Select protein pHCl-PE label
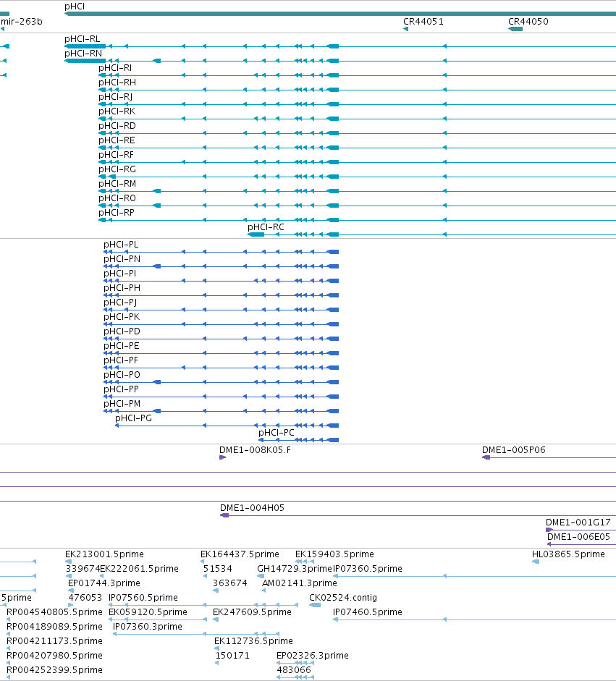Image resolution: width=616 pixels, height=681 pixels. (122, 346)
